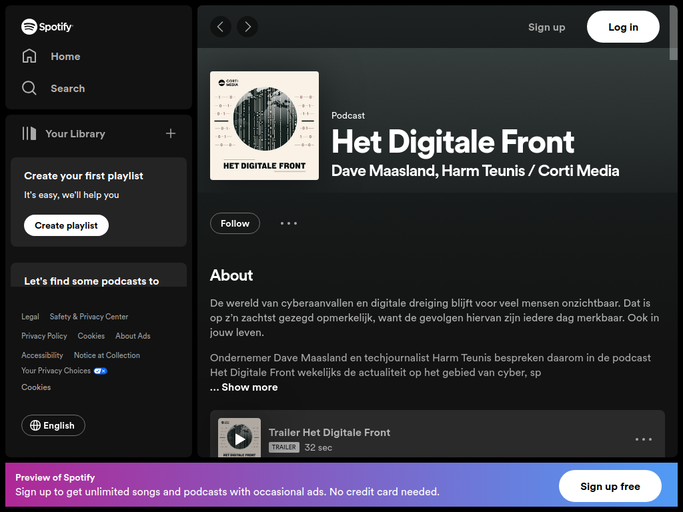Open Search from the sidebar
The height and width of the screenshot is (512, 683).
click(68, 88)
